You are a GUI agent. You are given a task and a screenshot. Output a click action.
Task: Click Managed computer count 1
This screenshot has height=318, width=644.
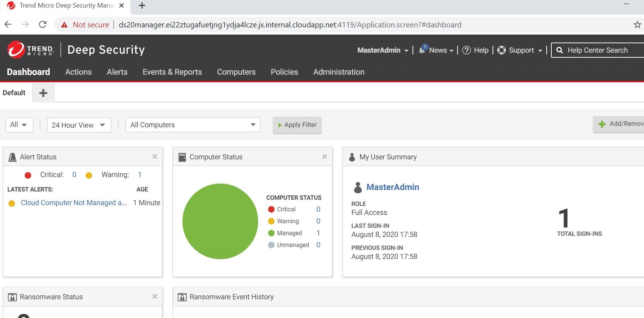[318, 233]
